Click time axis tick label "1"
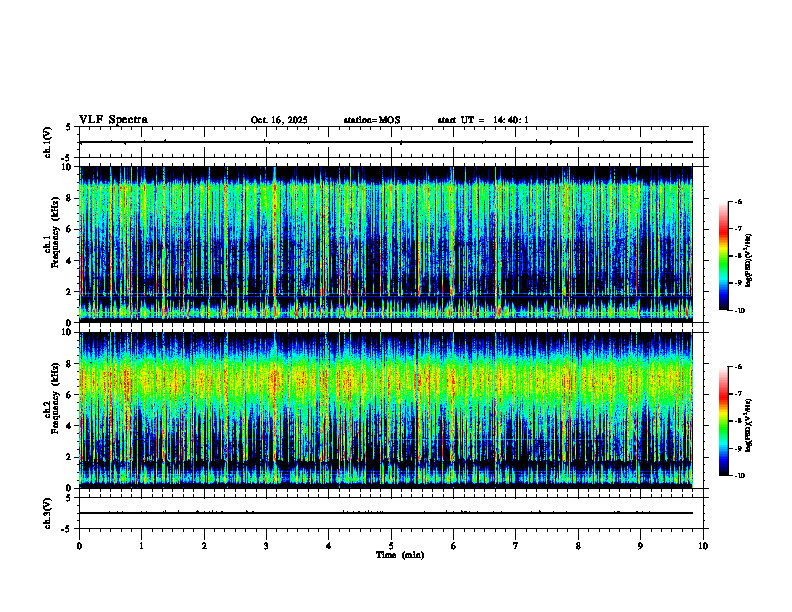The image size is (792, 612). (141, 546)
